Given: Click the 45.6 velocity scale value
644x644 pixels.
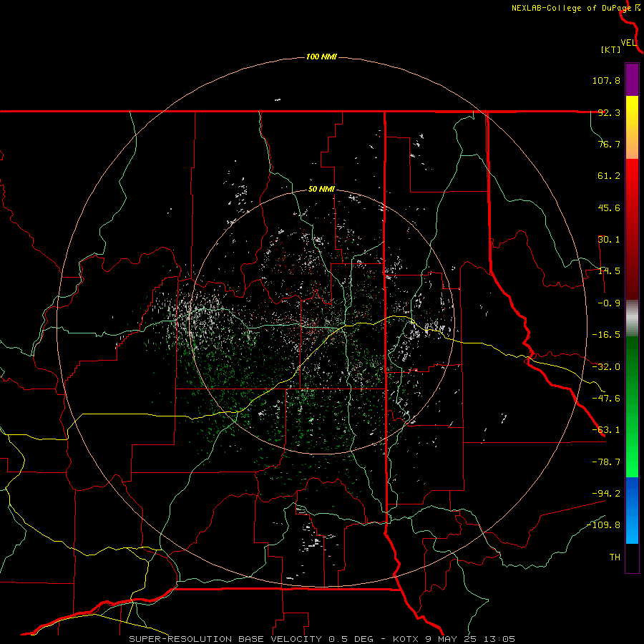Looking at the screenshot, I should (609, 208).
